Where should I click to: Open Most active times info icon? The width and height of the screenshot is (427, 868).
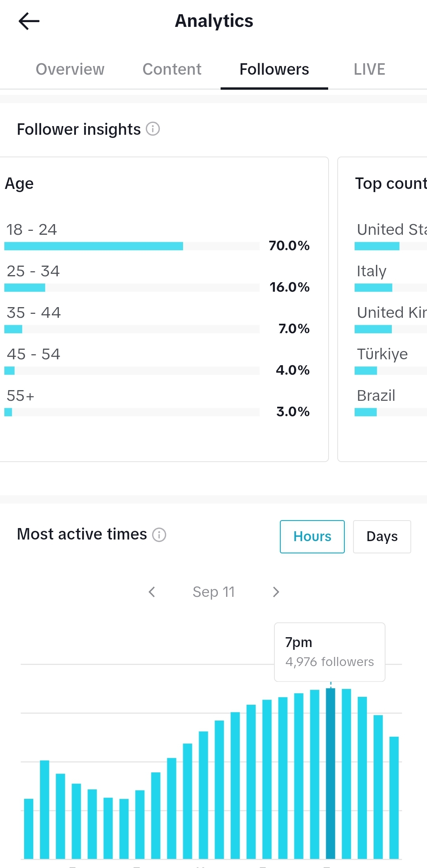click(x=159, y=534)
